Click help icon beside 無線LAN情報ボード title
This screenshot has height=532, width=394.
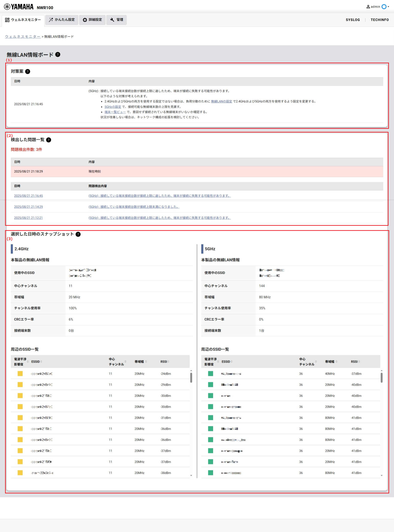(58, 55)
